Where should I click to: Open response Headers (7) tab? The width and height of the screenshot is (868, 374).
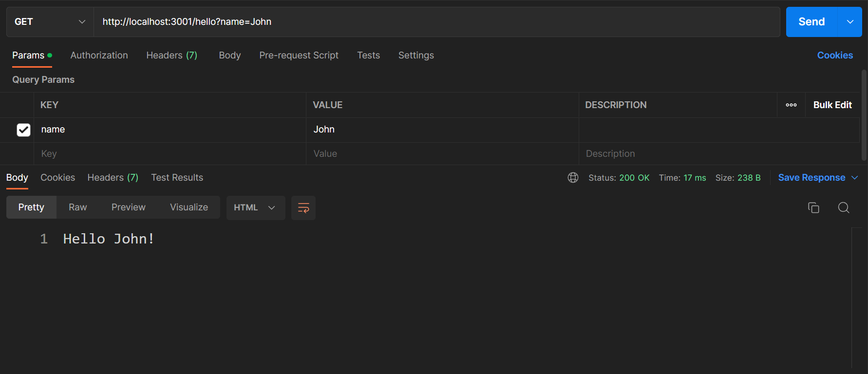(113, 178)
